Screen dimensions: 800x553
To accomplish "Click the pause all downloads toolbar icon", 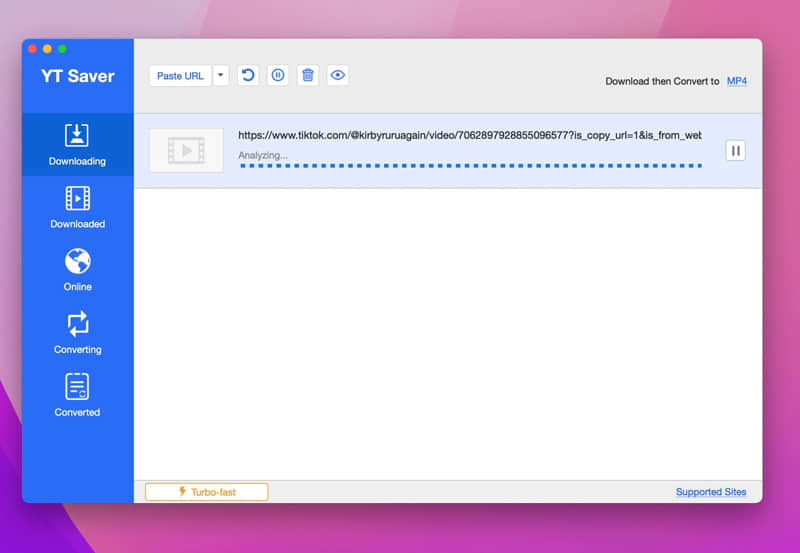I will click(278, 75).
